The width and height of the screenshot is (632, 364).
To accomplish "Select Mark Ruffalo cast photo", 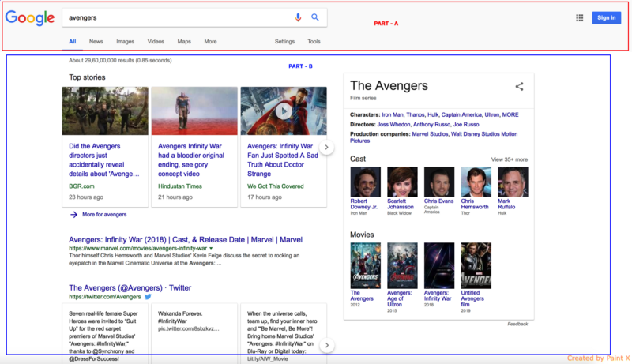I will (513, 182).
